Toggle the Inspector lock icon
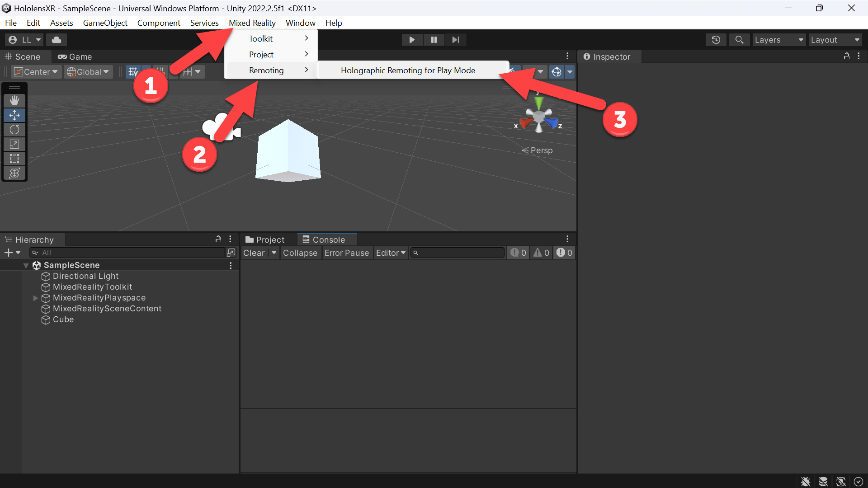 click(x=846, y=56)
